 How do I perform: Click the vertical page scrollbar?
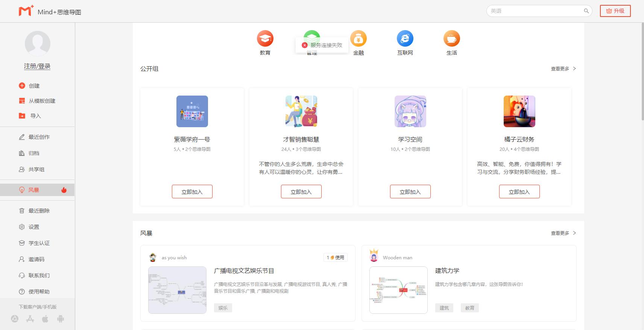point(642,71)
